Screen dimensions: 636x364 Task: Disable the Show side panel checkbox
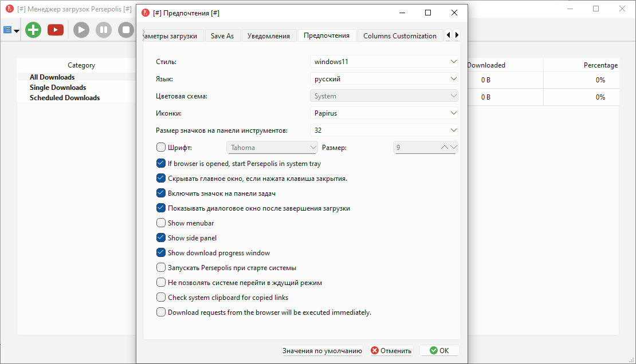161,238
